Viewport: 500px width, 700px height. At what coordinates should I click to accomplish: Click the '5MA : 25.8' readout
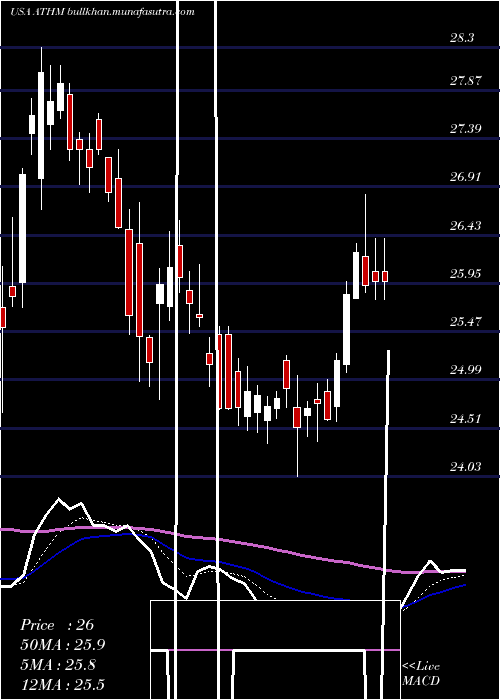[x=58, y=665]
